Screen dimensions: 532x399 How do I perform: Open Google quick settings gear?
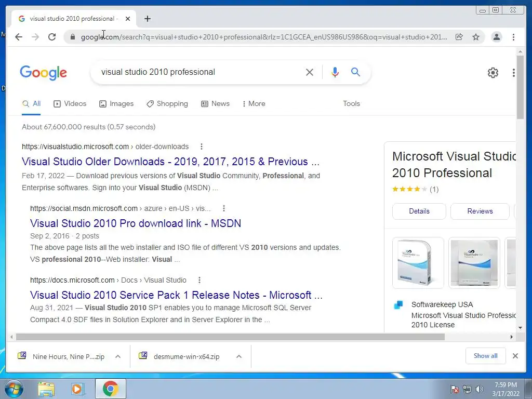tap(493, 73)
